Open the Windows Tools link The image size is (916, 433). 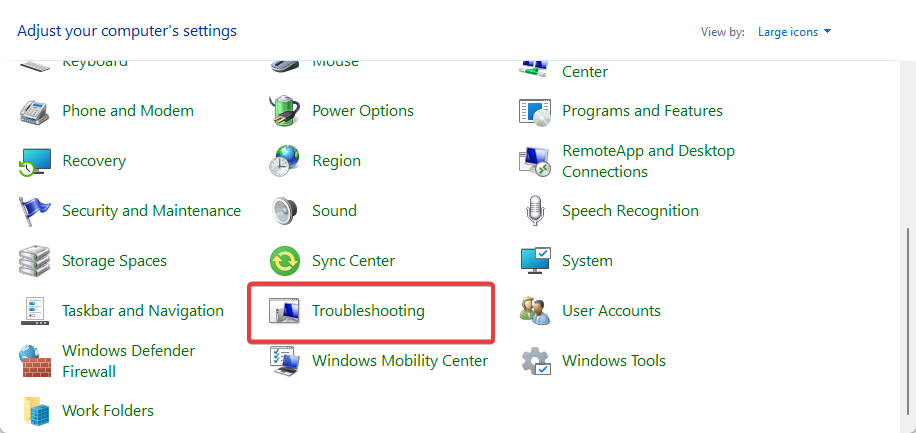coord(614,361)
